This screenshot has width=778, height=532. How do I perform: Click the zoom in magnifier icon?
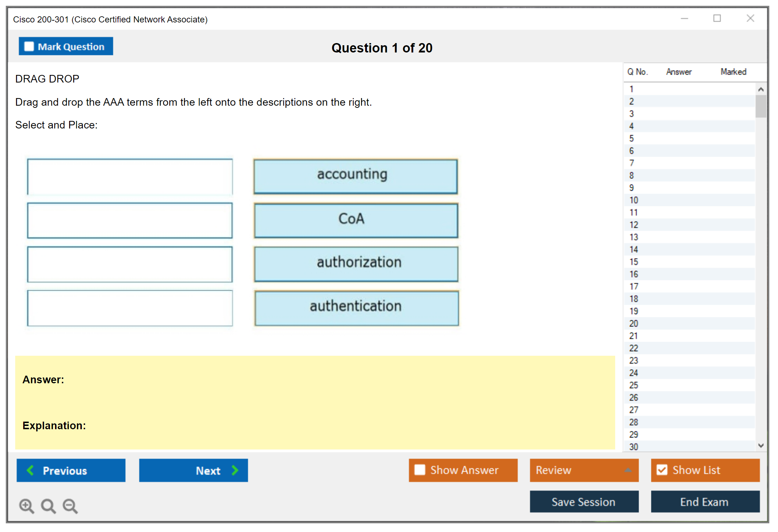coord(26,506)
